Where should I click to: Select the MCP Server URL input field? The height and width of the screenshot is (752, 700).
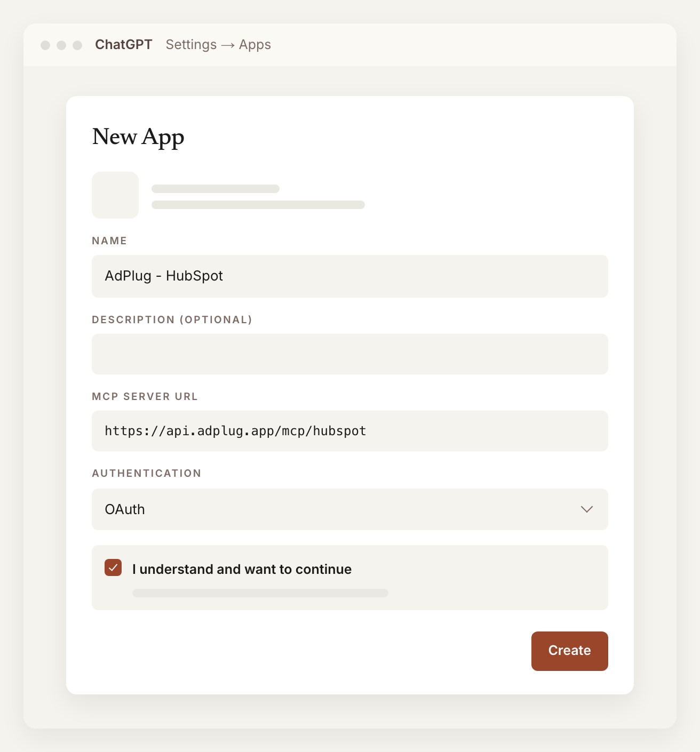350,431
